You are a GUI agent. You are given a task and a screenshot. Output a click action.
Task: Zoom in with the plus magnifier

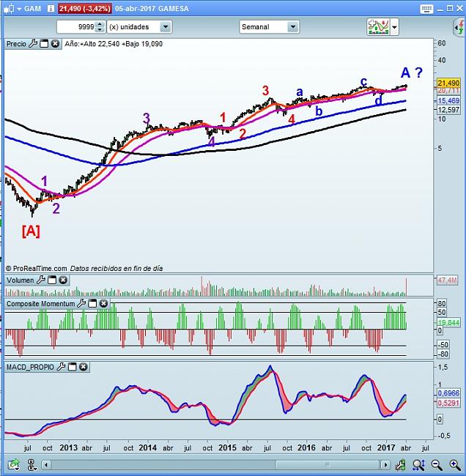pos(455,464)
